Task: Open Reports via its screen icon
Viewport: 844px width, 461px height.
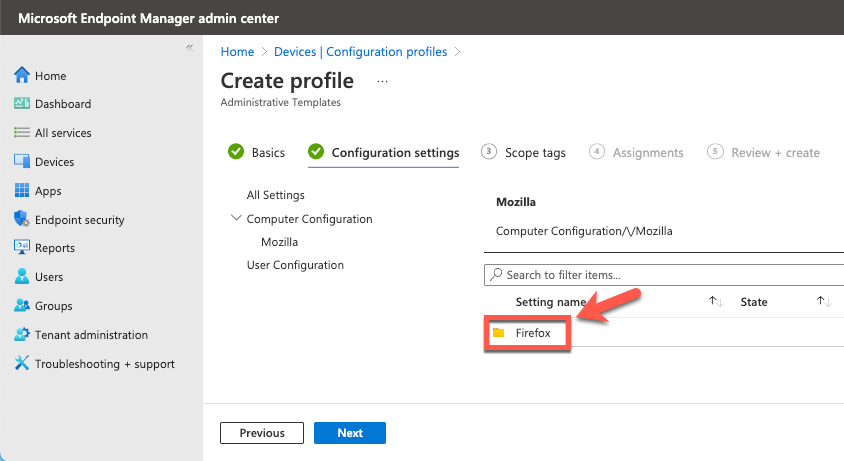Action: [22, 247]
